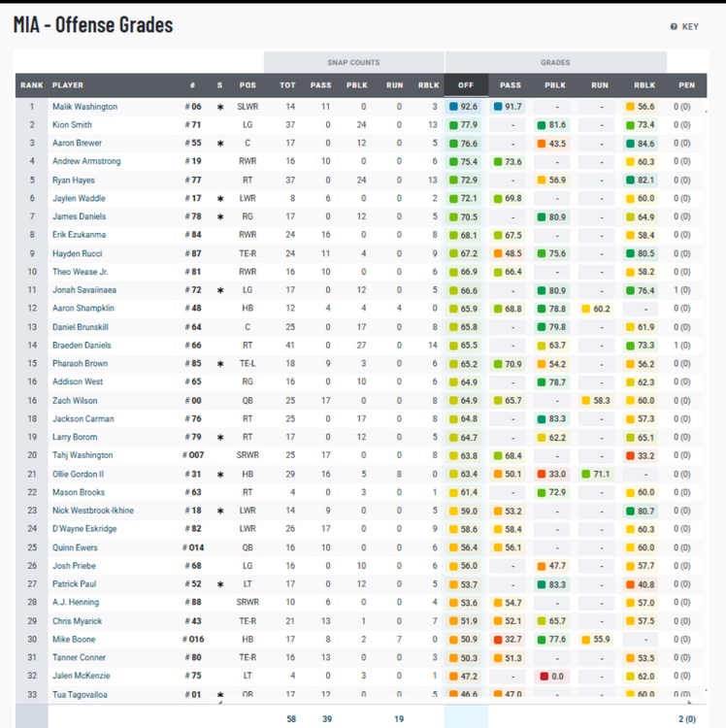This screenshot has width=726, height=728.
Task: Open the Pharaoh Brown player link
Action: (x=80, y=364)
